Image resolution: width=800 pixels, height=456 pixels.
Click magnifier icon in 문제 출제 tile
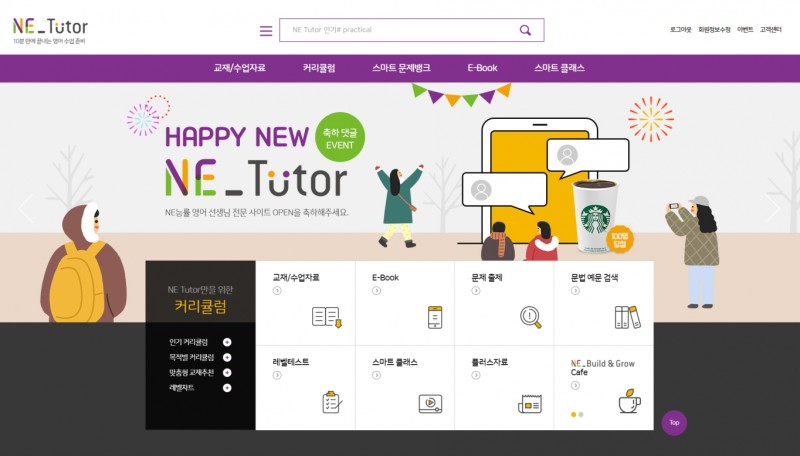[531, 317]
